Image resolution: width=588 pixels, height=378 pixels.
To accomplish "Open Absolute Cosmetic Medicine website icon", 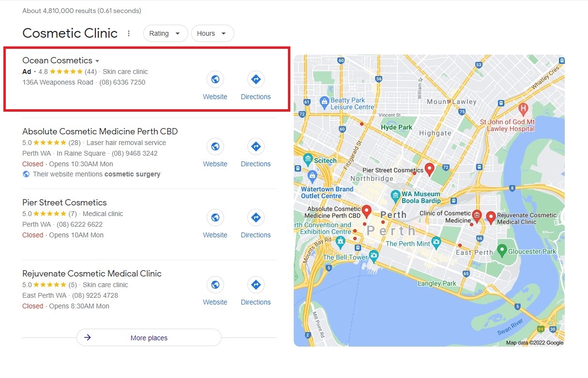I will (x=215, y=146).
